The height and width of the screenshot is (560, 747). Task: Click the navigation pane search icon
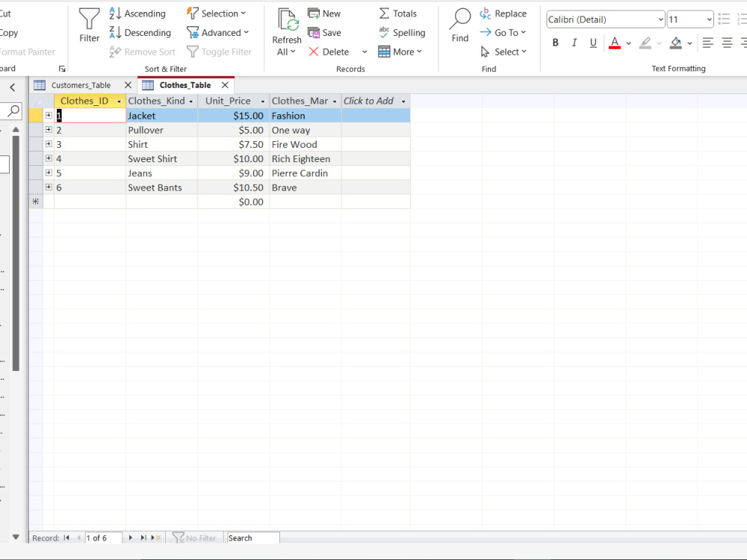pos(14,111)
